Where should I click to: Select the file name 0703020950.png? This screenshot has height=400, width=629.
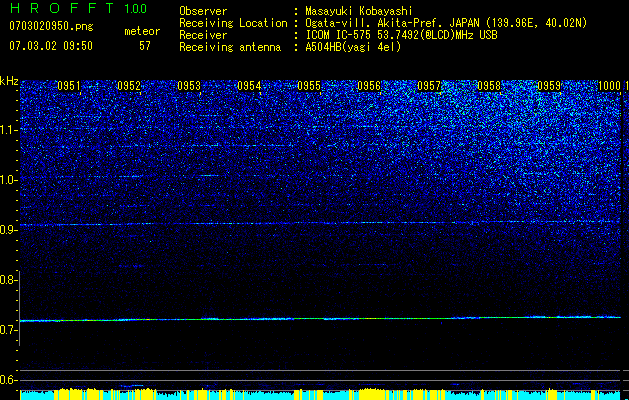[x=51, y=26]
